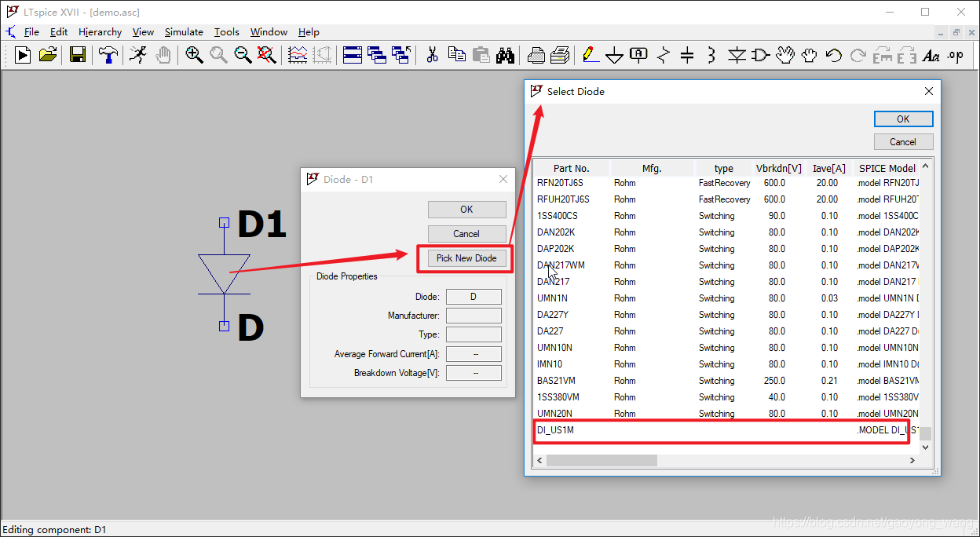
Task: Click OK in Diode - D1 dialog
Action: 466,210
